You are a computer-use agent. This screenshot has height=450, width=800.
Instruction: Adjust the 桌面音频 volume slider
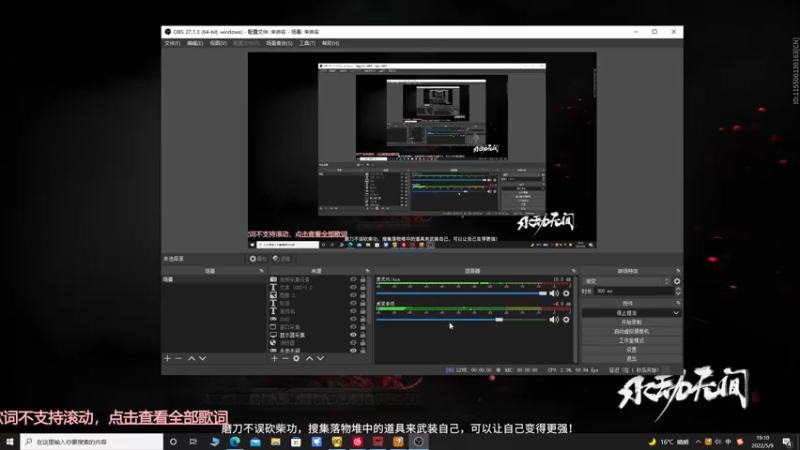point(462,320)
